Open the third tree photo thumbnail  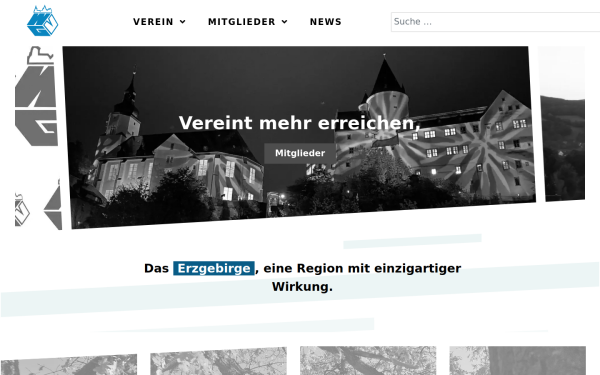pyautogui.click(x=368, y=360)
